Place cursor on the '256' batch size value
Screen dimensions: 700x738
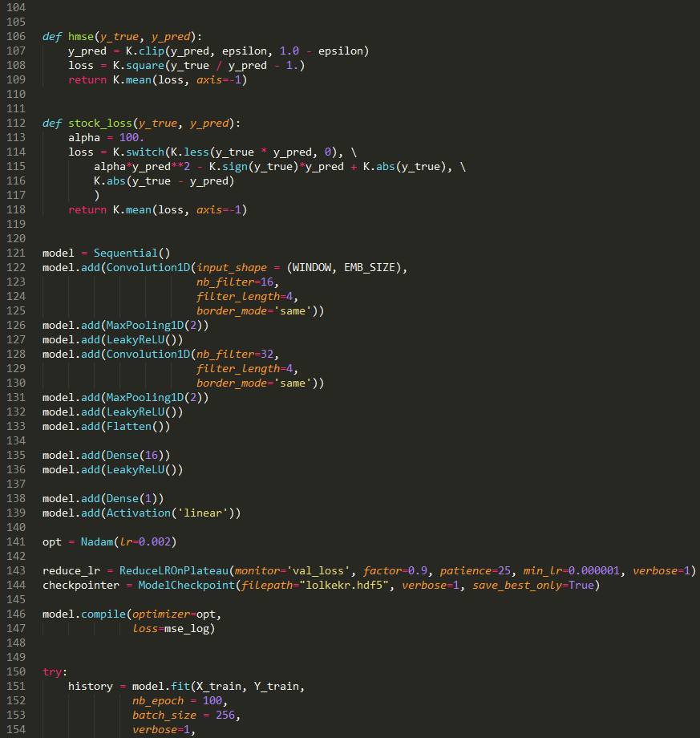pos(225,715)
